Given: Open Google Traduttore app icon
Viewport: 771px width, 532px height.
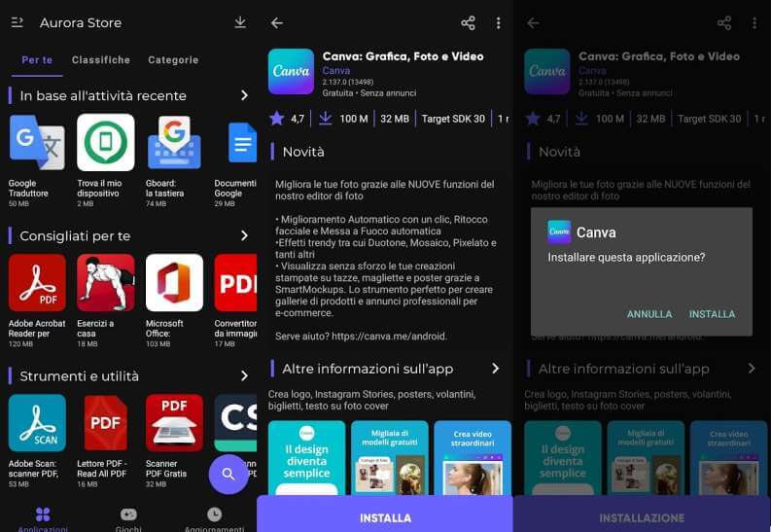Looking at the screenshot, I should pos(37,143).
